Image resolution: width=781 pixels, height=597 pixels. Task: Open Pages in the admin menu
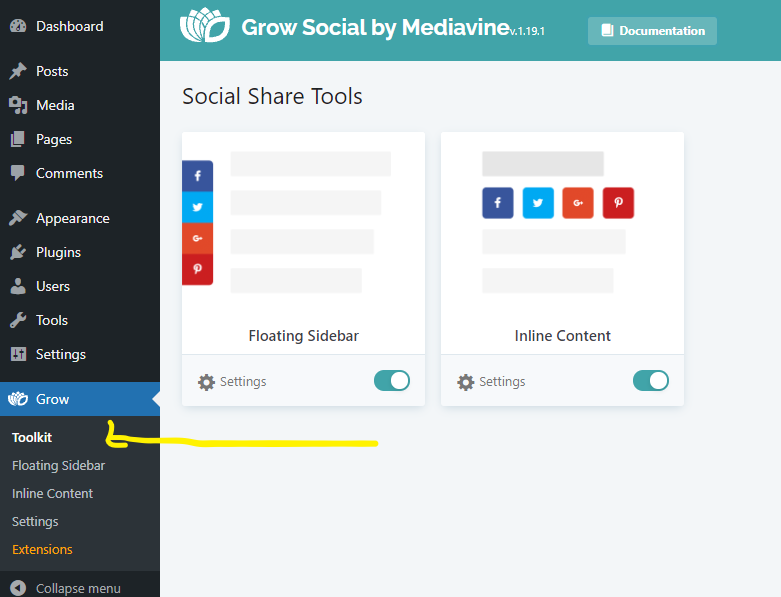point(80,139)
